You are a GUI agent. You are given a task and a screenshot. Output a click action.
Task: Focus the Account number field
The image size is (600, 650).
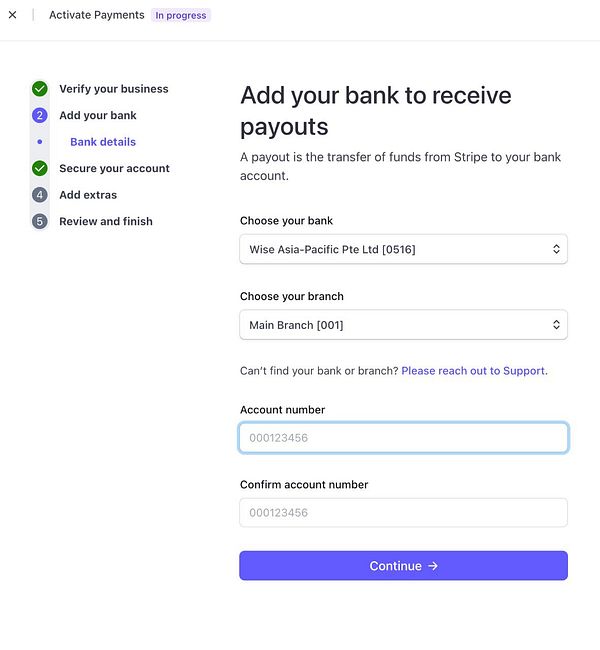tap(403, 438)
